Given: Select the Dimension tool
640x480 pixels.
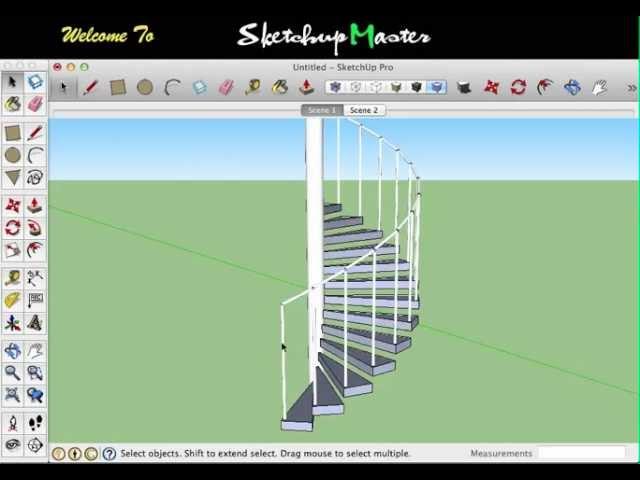Looking at the screenshot, I should click(x=35, y=278).
